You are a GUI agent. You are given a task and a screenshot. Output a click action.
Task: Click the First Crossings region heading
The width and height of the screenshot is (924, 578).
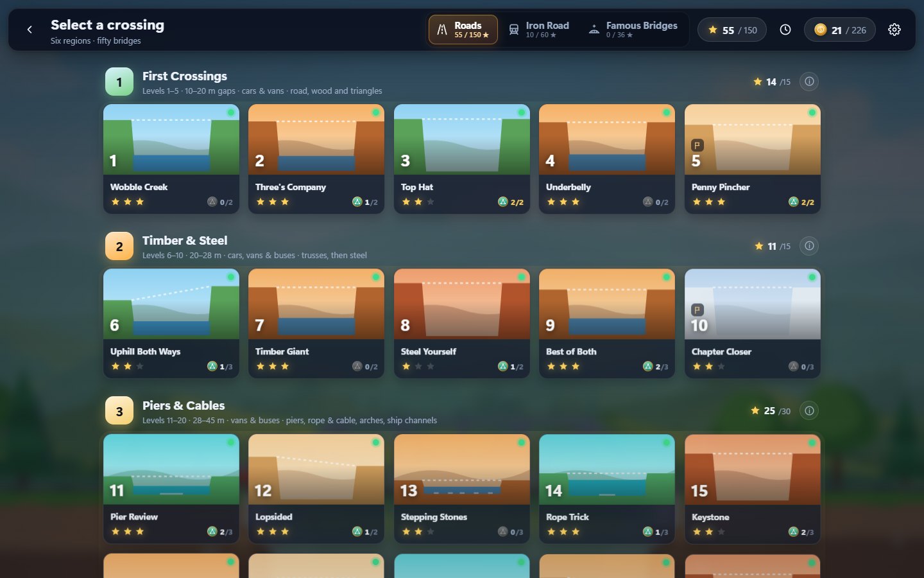click(185, 76)
